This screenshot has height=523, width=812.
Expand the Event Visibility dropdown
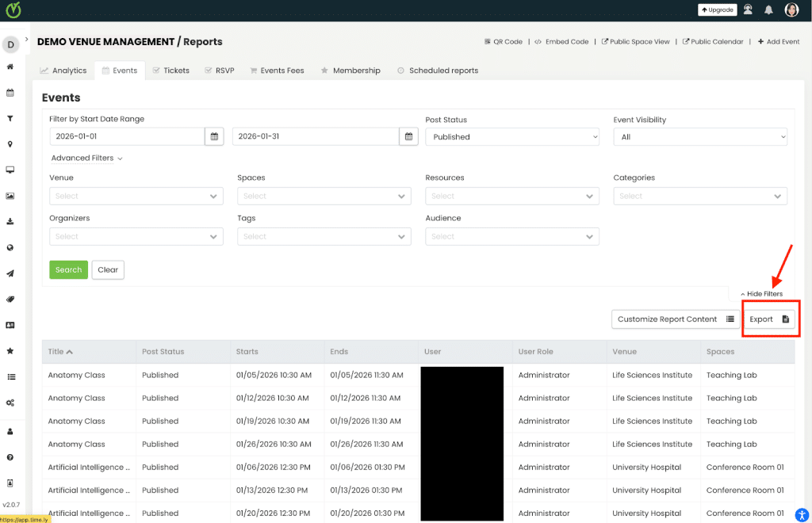point(699,136)
